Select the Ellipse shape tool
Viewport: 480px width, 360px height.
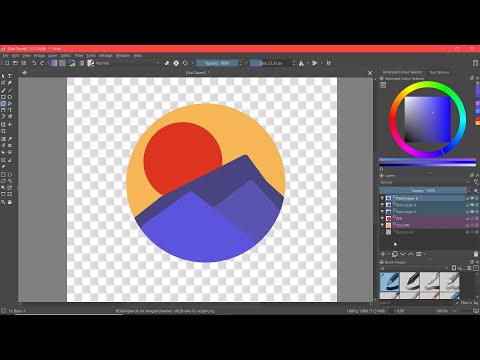[10, 97]
